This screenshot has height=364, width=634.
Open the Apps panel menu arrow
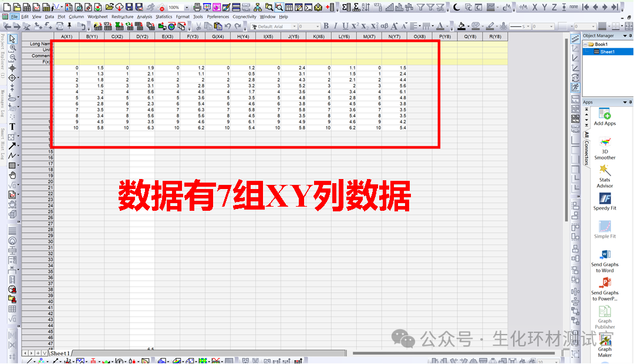[625, 102]
